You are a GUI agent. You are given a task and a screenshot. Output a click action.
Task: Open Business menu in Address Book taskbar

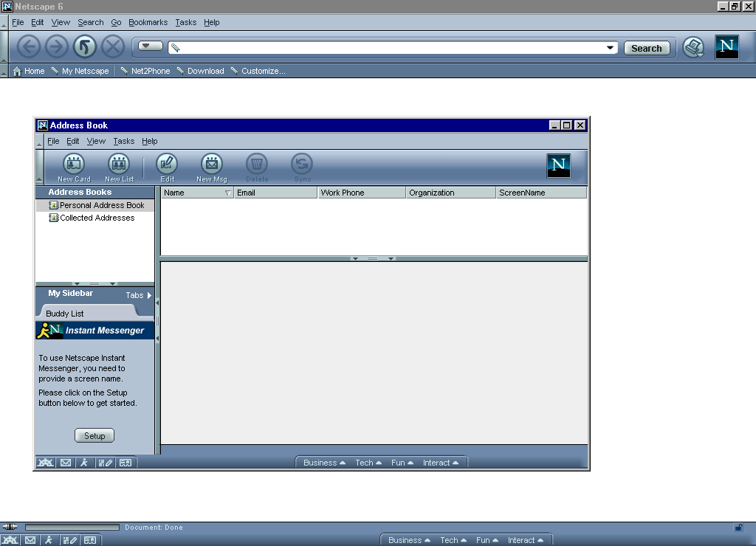pyautogui.click(x=325, y=463)
